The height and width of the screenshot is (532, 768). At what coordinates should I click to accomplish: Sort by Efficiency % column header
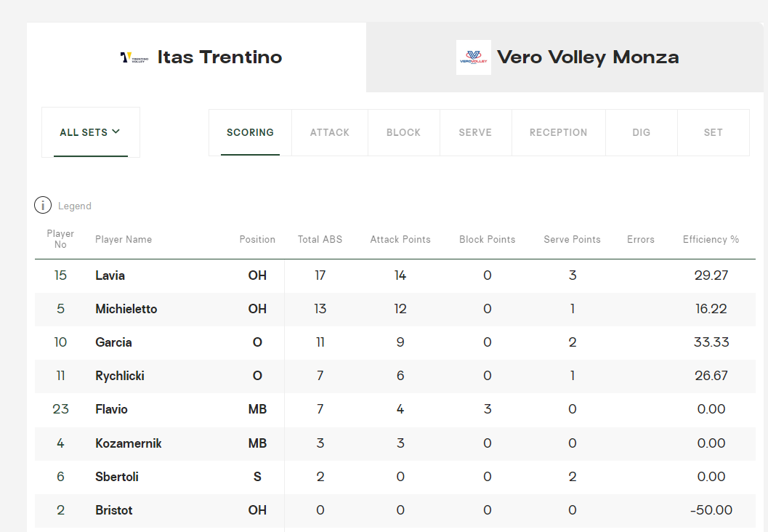coord(711,239)
